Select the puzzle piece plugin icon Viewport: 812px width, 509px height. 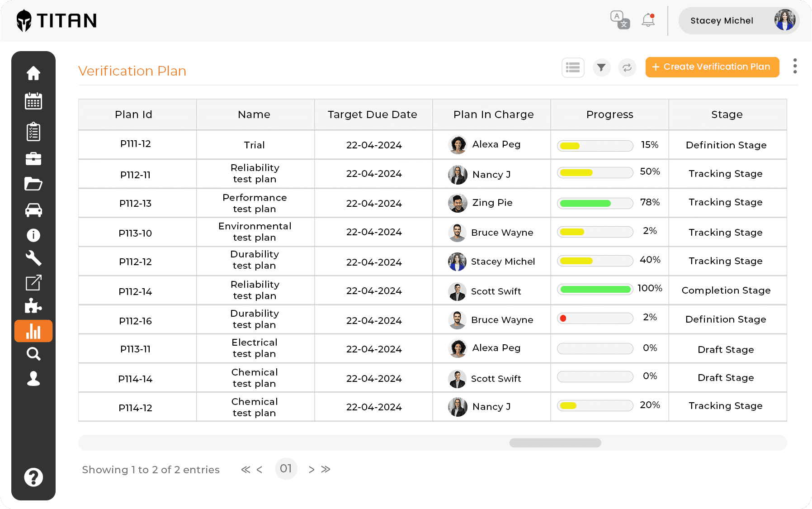[33, 306]
